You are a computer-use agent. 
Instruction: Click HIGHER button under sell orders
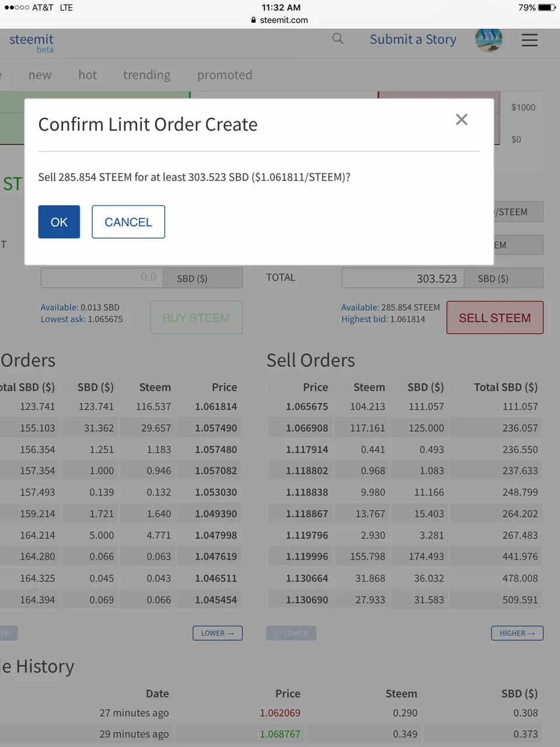517,633
